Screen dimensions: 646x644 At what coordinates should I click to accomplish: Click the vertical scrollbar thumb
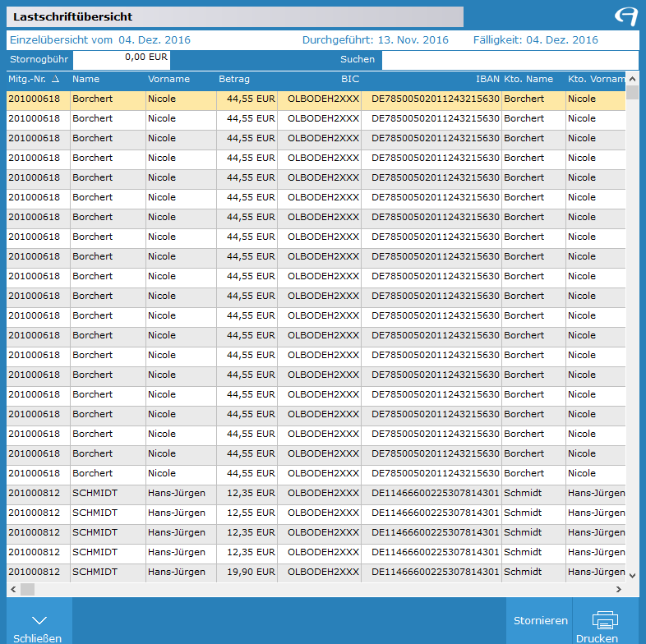[632, 92]
